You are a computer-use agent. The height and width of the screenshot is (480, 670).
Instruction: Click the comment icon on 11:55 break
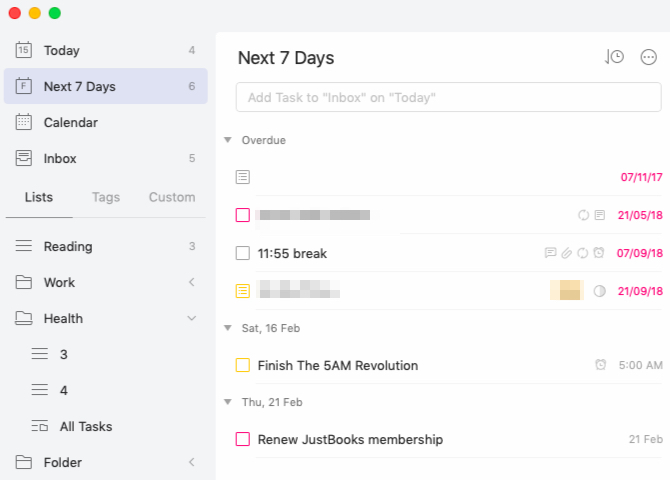coord(550,253)
